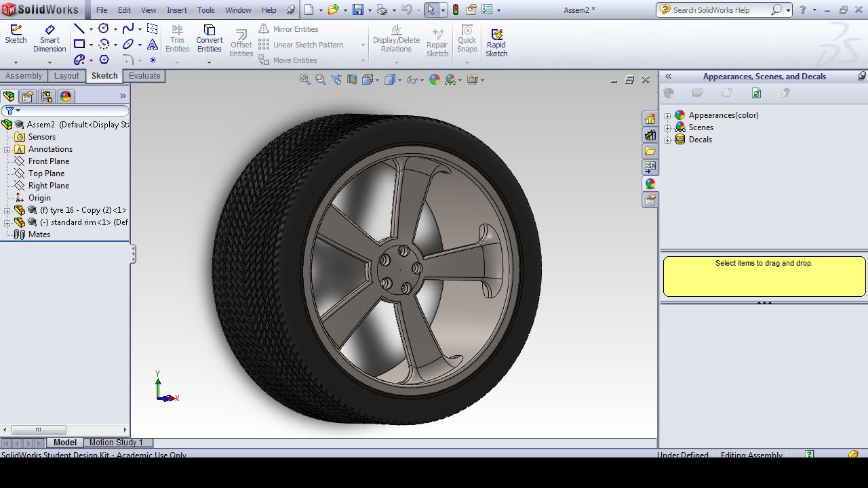Select the Line sketch tool

tap(79, 28)
